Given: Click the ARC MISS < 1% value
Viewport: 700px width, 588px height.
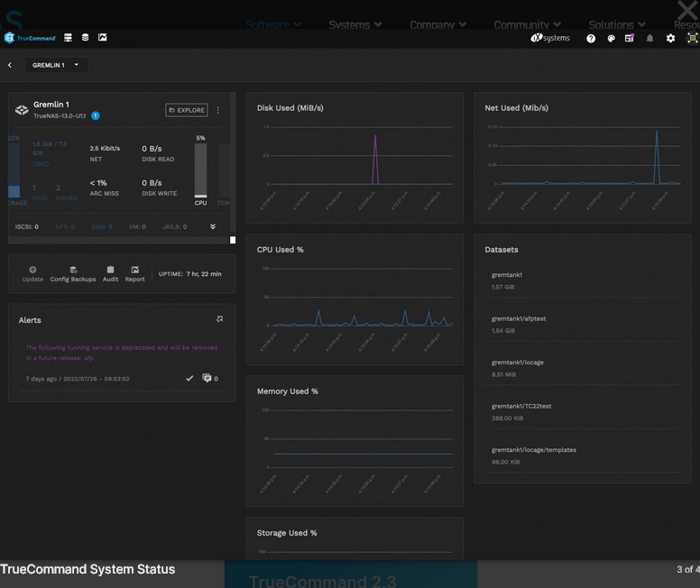Looking at the screenshot, I should click(x=98, y=183).
